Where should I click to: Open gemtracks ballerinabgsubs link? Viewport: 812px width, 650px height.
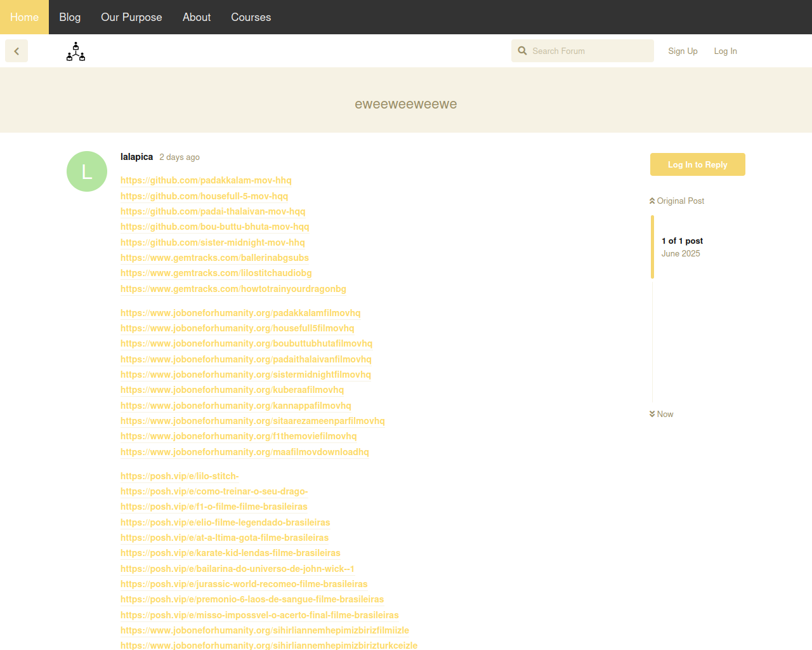[214, 258]
